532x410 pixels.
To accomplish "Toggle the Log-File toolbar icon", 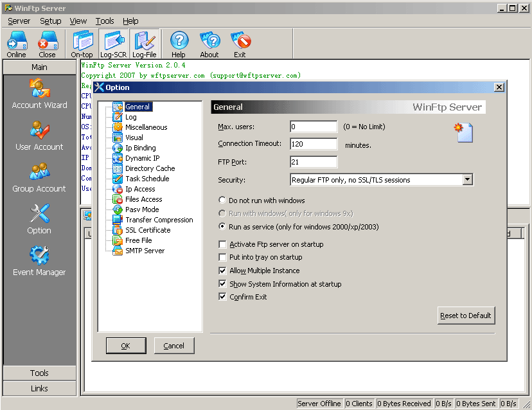I will click(x=145, y=44).
